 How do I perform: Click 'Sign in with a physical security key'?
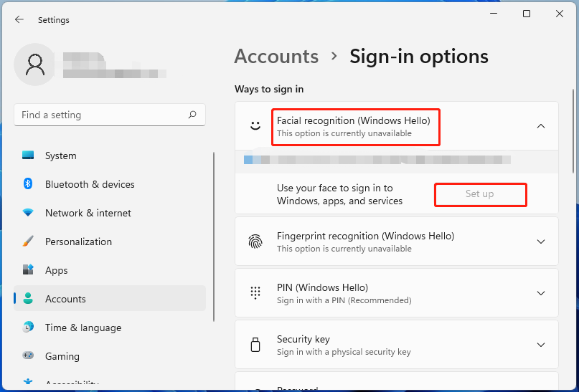pos(344,352)
